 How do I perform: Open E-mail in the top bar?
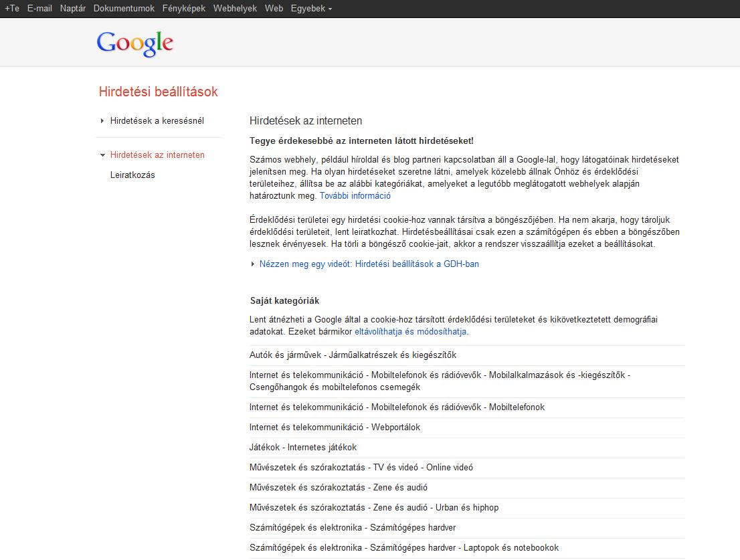click(x=39, y=9)
